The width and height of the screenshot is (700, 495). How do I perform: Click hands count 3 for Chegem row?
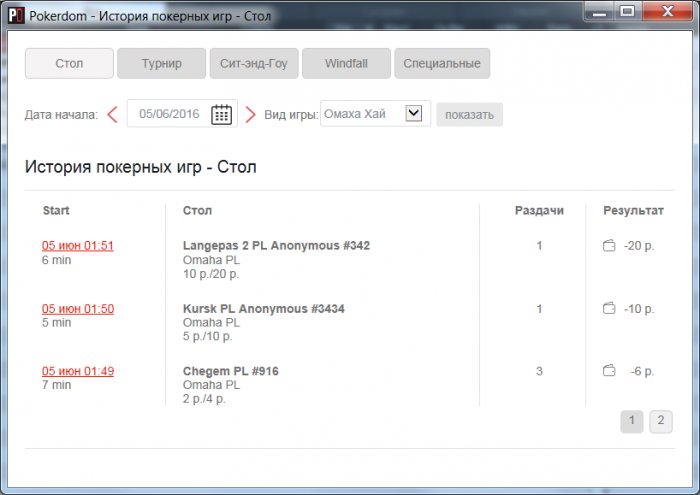[539, 371]
